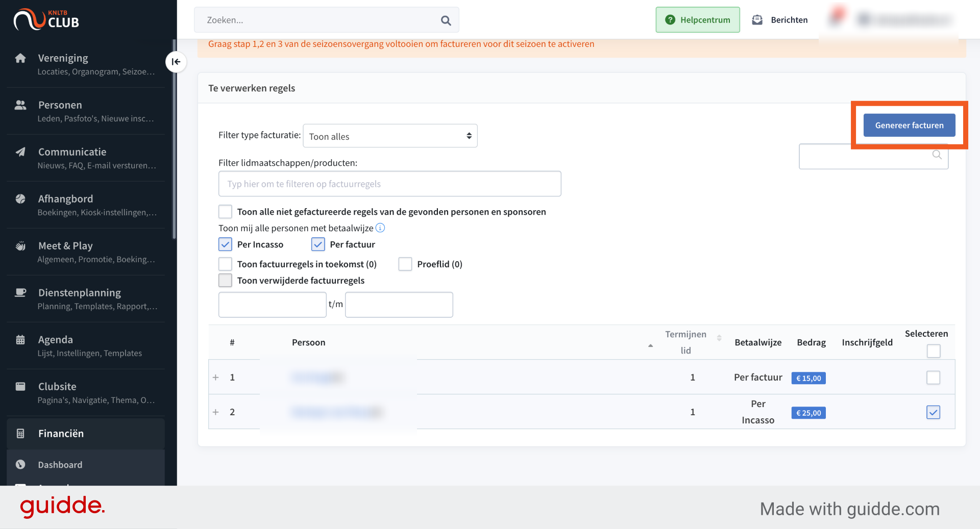Click the Dienstenplanning coffee cup icon
Viewport: 980px width, 529px height.
click(20, 293)
